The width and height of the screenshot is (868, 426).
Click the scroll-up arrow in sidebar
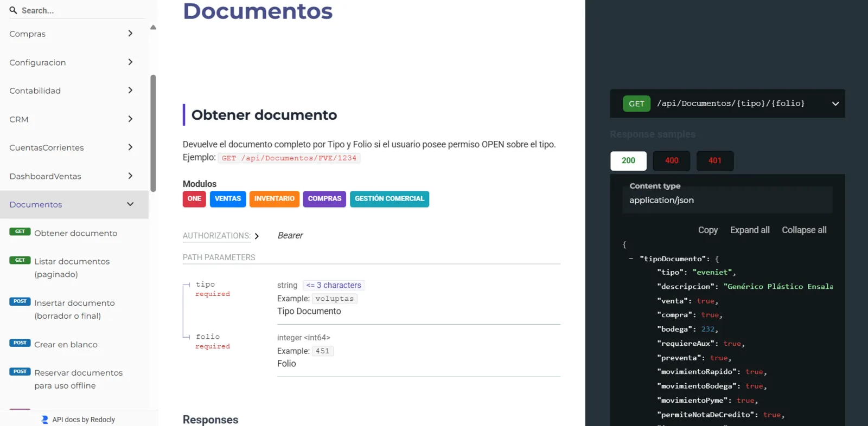click(x=153, y=27)
